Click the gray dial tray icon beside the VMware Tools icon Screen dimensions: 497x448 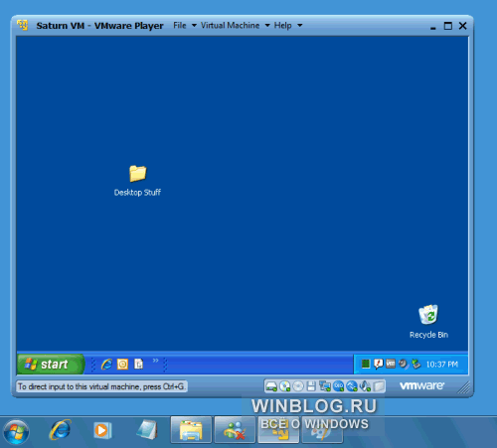(x=403, y=364)
